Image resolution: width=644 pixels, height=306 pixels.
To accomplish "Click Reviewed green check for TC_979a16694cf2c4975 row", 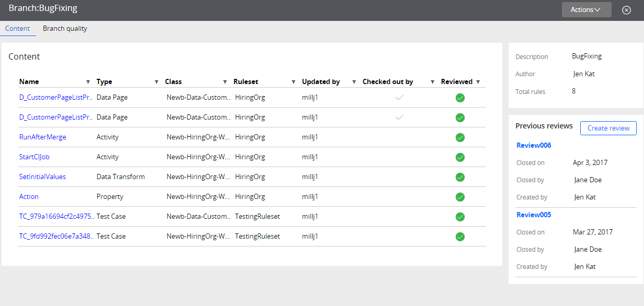I will [460, 217].
